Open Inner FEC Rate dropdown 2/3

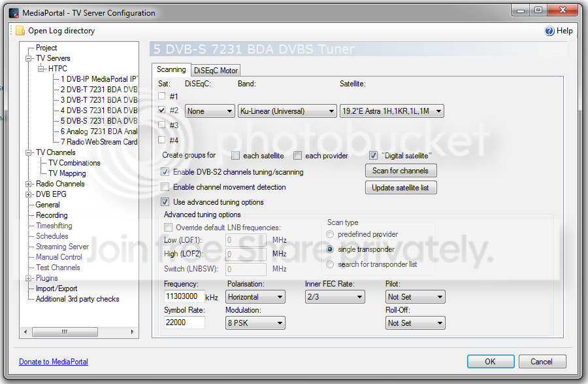click(x=335, y=297)
